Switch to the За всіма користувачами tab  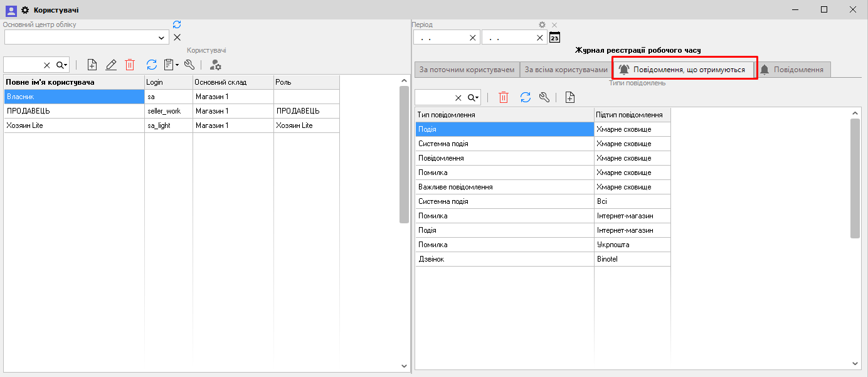click(x=566, y=70)
